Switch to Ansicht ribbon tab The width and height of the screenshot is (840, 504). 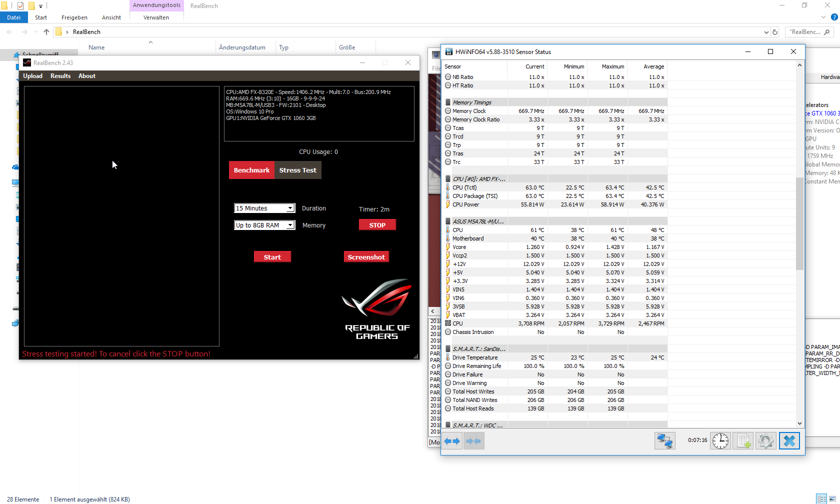point(111,17)
